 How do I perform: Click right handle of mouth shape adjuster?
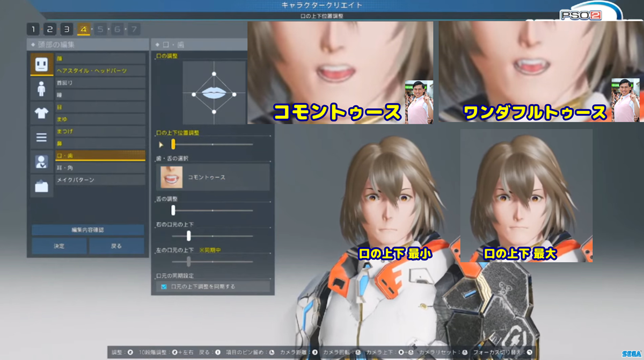[235, 93]
